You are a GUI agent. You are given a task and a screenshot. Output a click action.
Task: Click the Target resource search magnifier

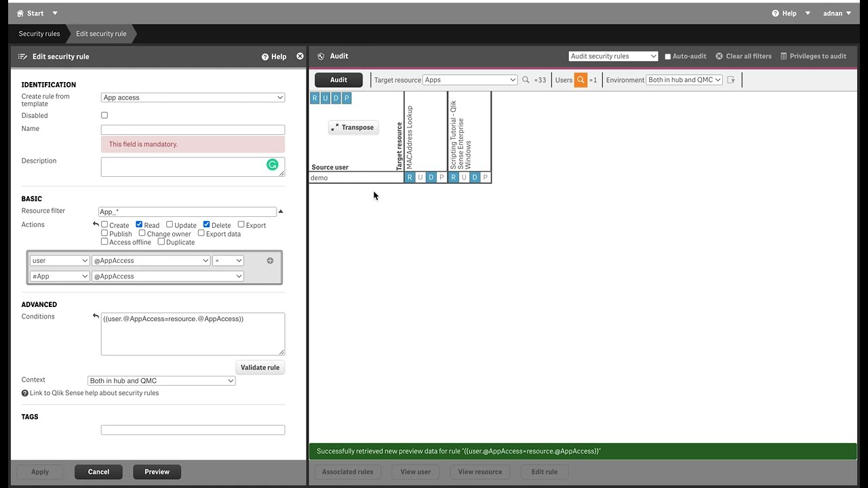[526, 80]
